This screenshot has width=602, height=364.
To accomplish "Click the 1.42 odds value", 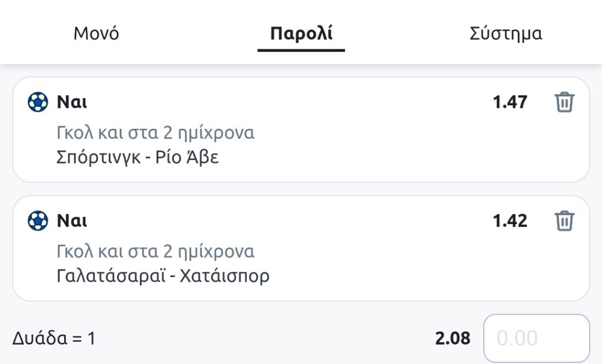I will 510,221.
